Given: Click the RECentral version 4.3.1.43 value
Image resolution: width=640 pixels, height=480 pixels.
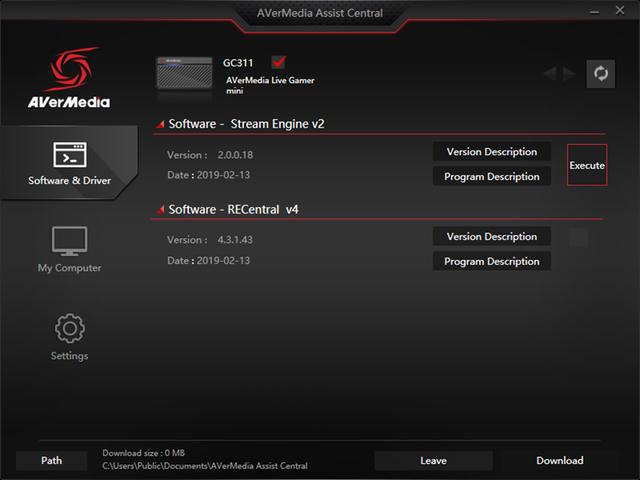Looking at the screenshot, I should click(235, 240).
